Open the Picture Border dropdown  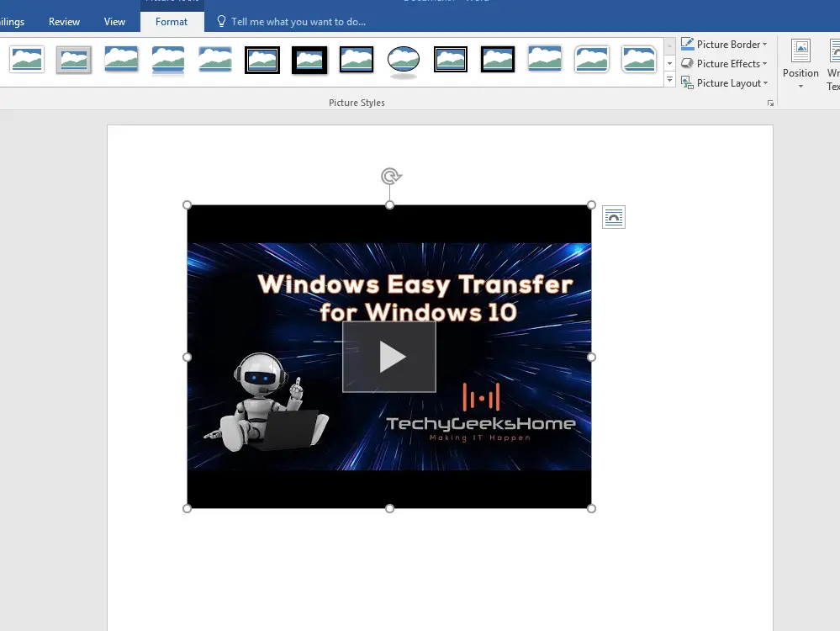click(724, 44)
